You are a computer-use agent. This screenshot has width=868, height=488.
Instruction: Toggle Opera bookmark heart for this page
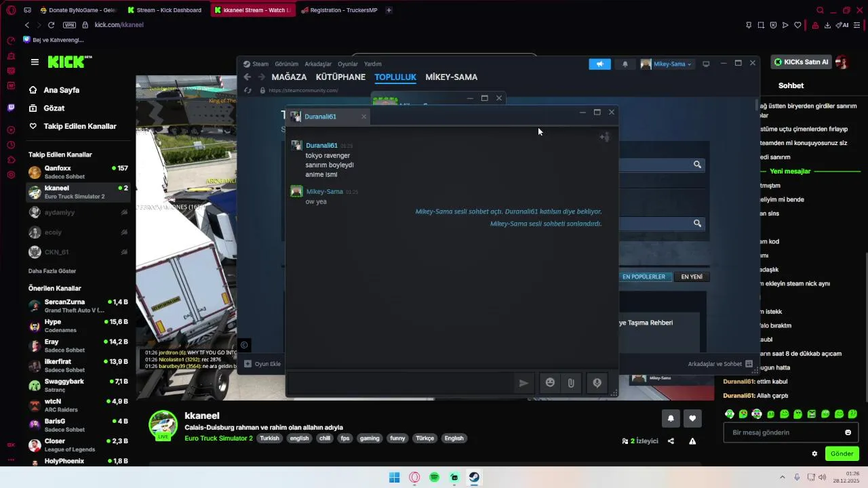(x=797, y=25)
